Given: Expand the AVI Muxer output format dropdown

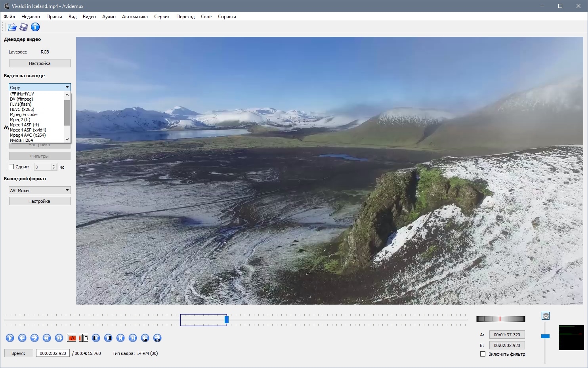Looking at the screenshot, I should 40,190.
